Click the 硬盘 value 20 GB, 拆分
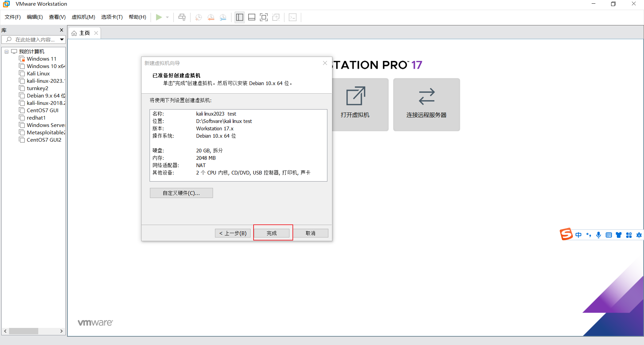 (x=209, y=151)
